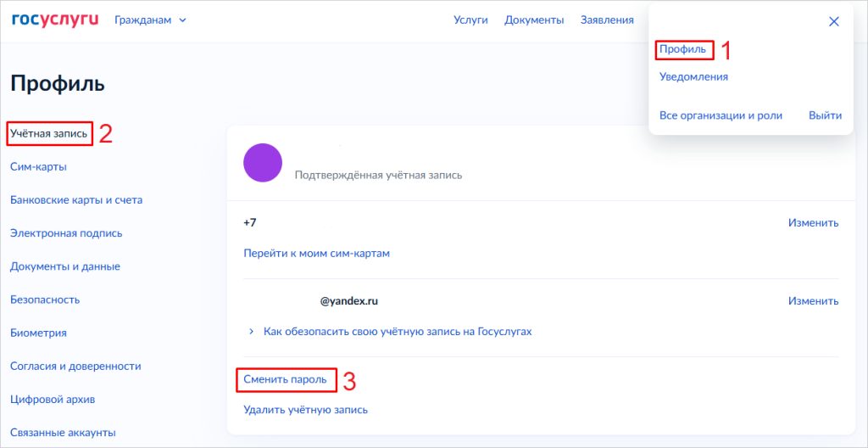Click Удалить учётную запись link

pyautogui.click(x=305, y=410)
